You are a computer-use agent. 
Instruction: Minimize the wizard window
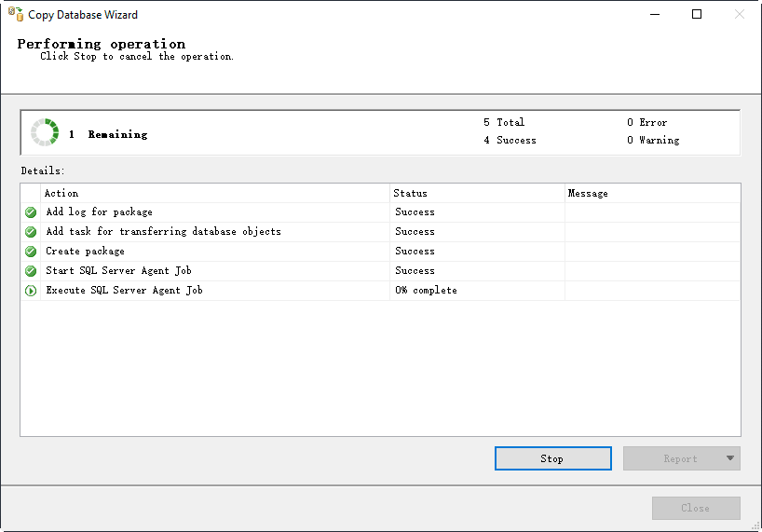pos(654,14)
